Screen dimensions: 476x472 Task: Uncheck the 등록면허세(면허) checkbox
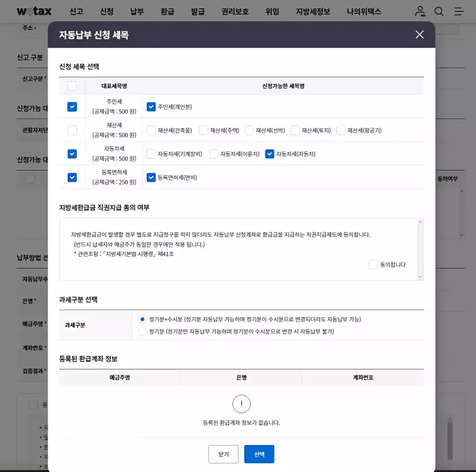[151, 177]
